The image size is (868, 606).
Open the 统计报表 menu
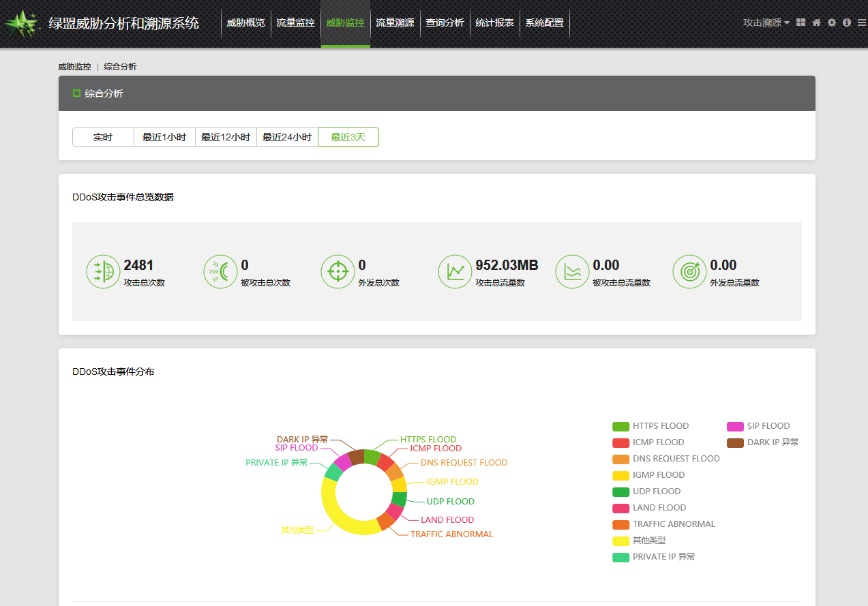(494, 22)
